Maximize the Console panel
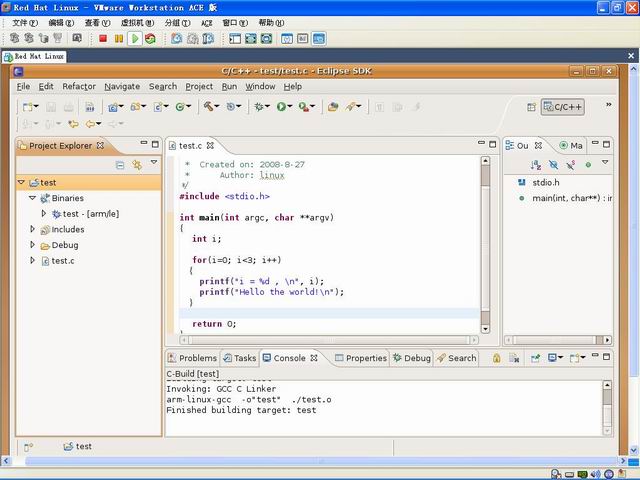 [607, 357]
